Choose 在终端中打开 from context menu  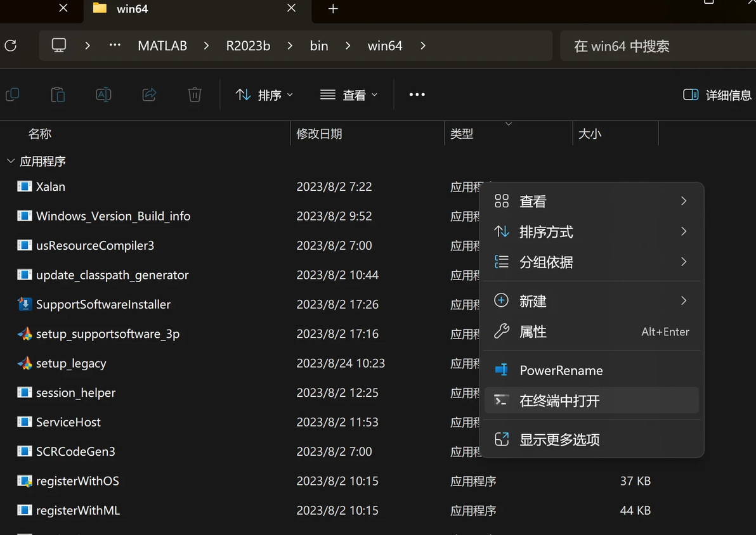coord(592,401)
